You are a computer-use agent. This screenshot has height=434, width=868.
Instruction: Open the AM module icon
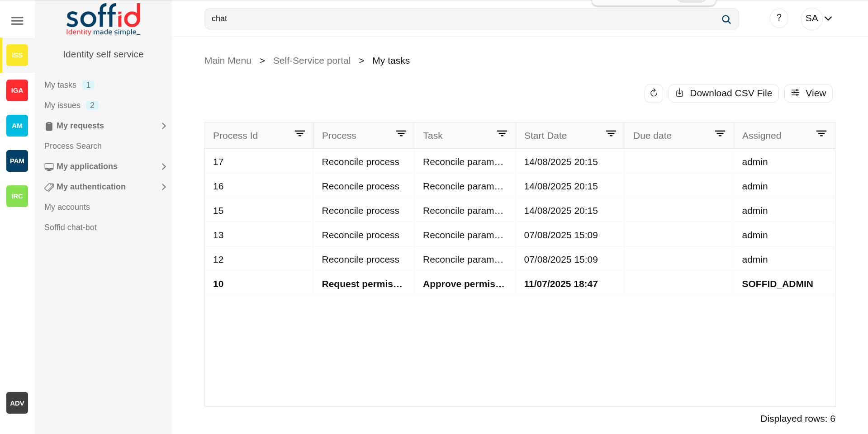17,126
